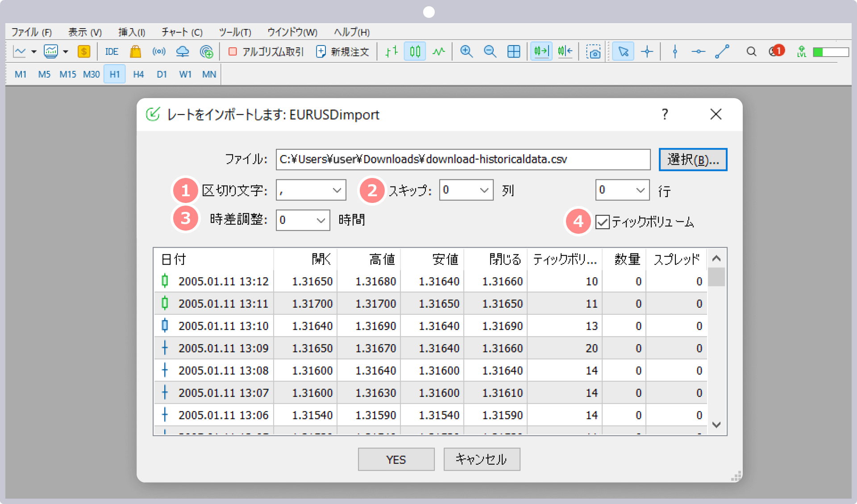Screen dimensions: 857x504
Task: Open the 表示 menu
Action: (x=85, y=32)
